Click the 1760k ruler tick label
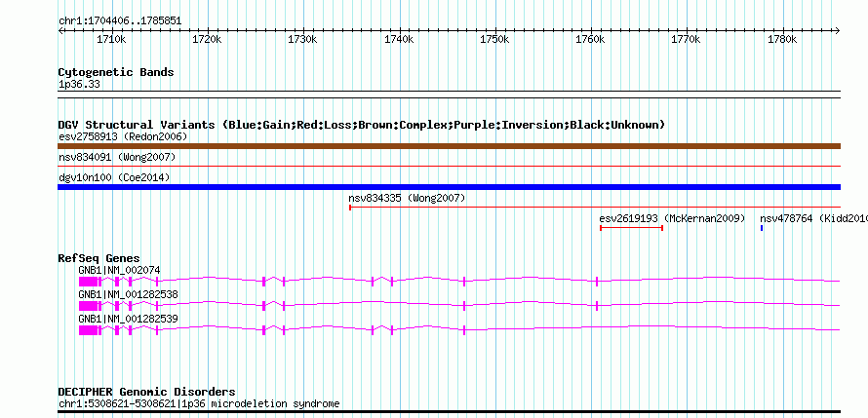 tap(590, 40)
